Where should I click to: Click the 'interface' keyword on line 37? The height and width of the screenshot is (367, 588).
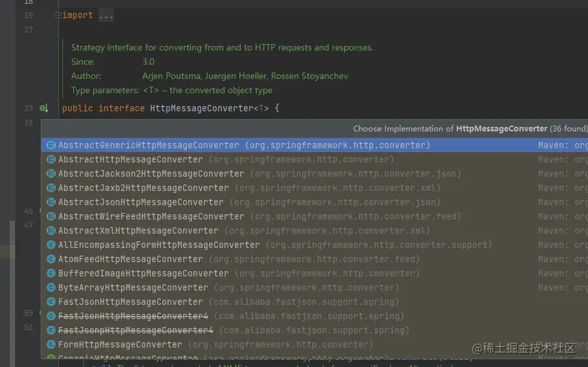click(122, 109)
